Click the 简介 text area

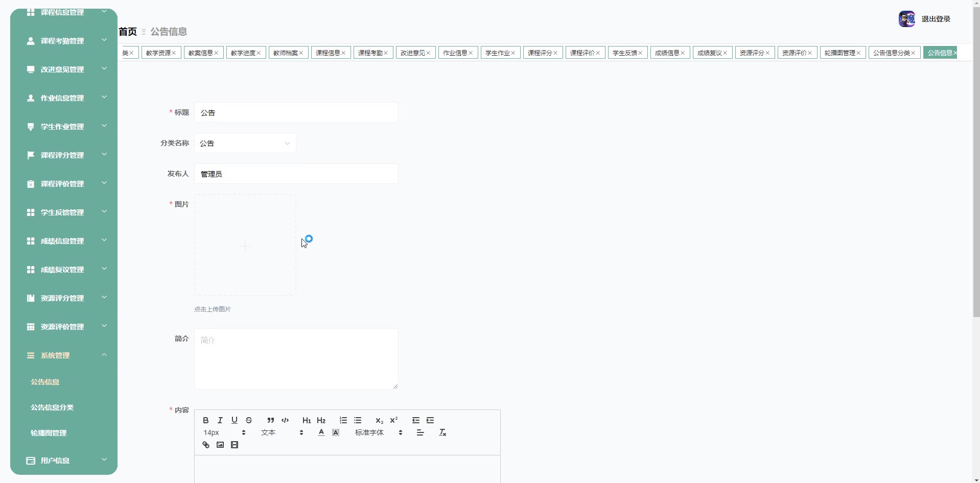(x=296, y=359)
